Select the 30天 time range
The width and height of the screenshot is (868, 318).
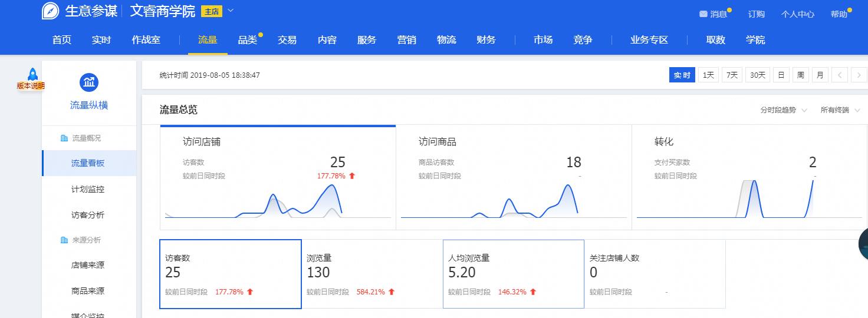click(x=758, y=75)
